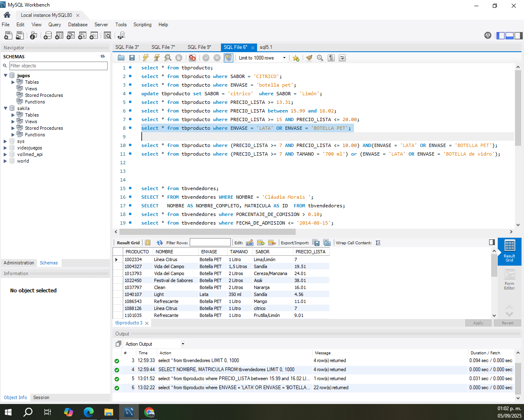The image size is (524, 420).
Task: Reconnect to DBMS icon
Action: point(121,36)
